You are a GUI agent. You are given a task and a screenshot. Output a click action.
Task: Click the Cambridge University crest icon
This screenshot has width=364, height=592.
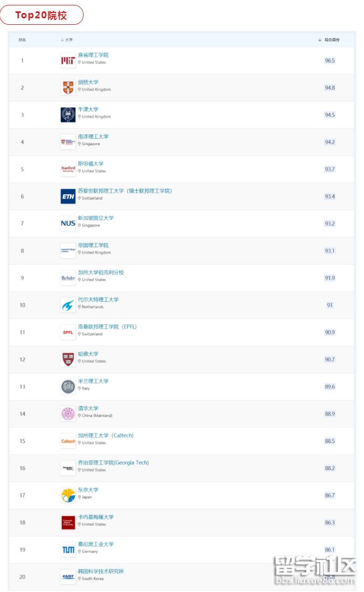coord(68,87)
